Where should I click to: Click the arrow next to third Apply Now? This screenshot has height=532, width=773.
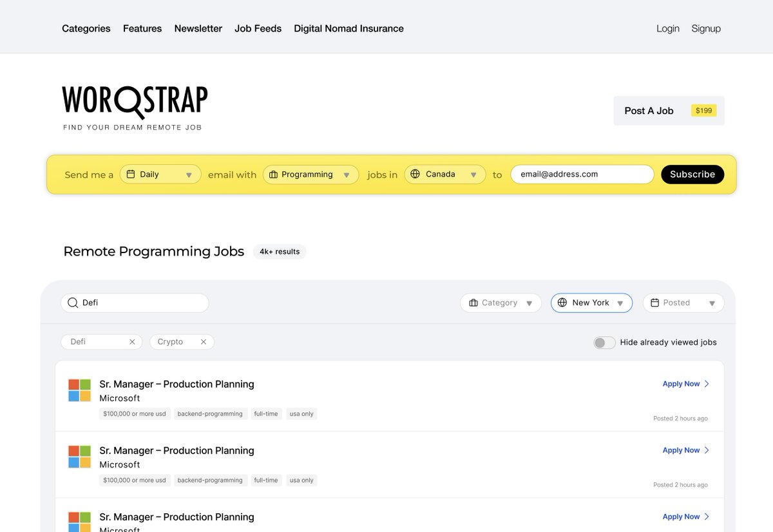coord(707,517)
